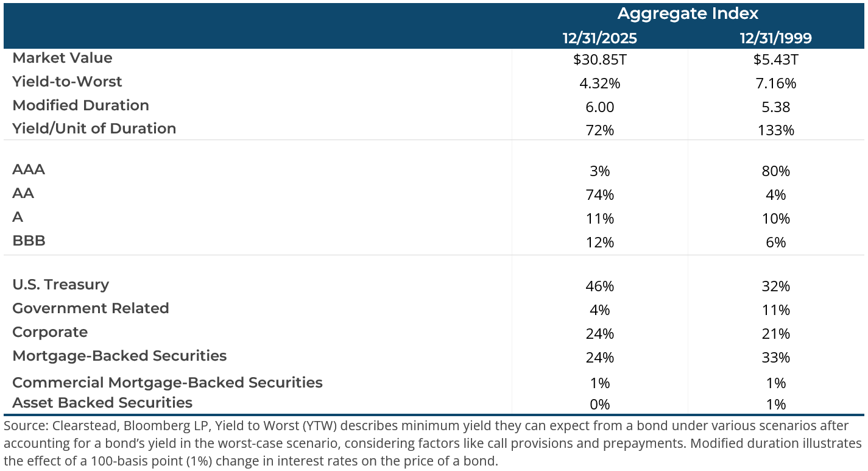Screen dimensions: 868x471
Task: Click the BBB rating row label
Action: [29, 241]
